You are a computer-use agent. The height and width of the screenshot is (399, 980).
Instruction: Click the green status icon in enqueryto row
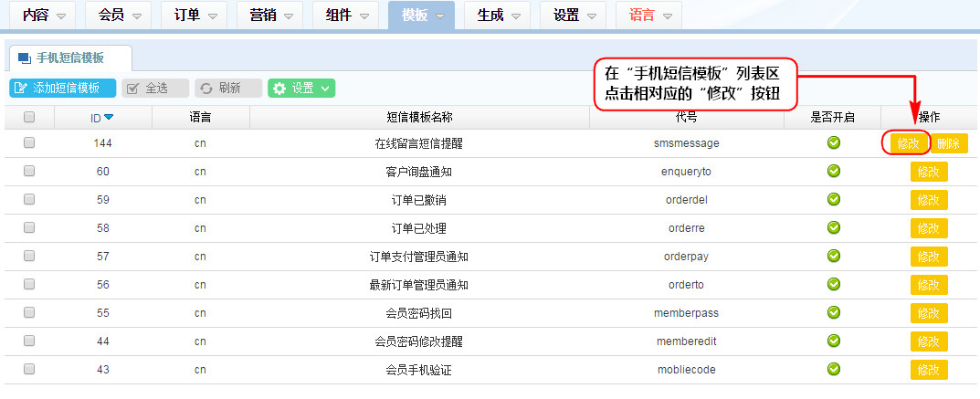point(833,171)
